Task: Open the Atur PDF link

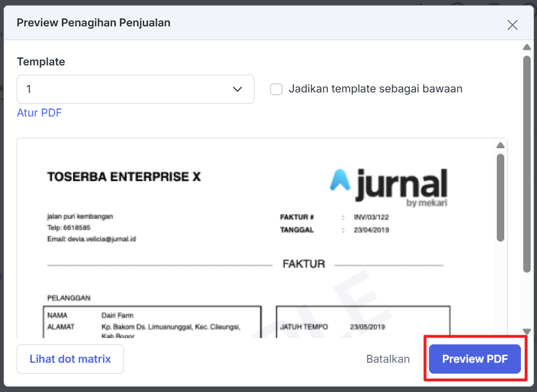Action: point(39,112)
